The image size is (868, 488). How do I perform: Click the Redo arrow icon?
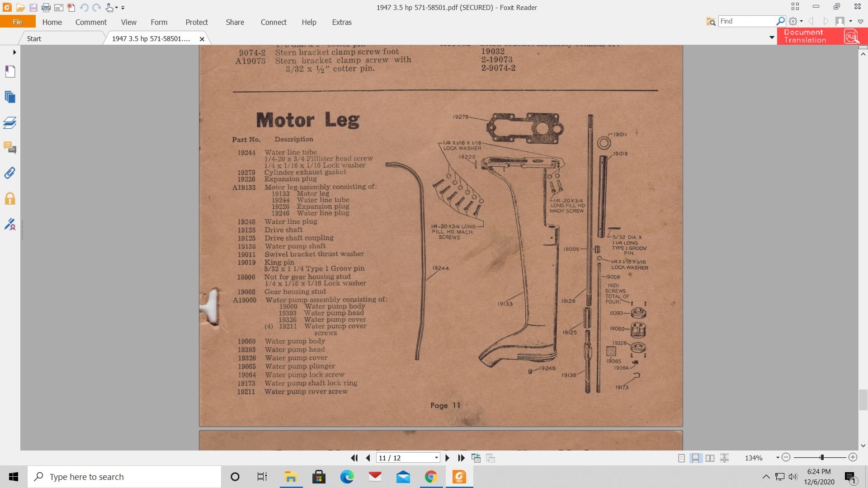pyautogui.click(x=96, y=7)
